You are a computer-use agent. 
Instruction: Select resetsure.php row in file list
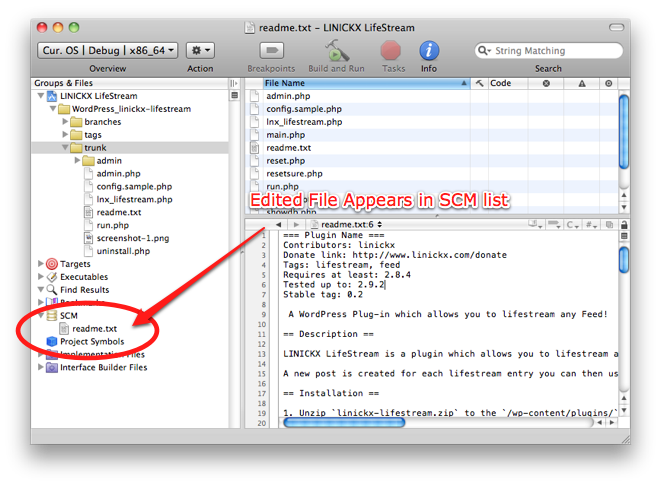coord(431,174)
